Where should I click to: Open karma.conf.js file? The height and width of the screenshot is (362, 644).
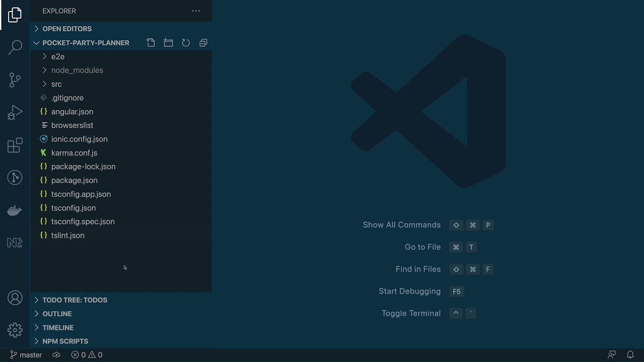[121, 153]
